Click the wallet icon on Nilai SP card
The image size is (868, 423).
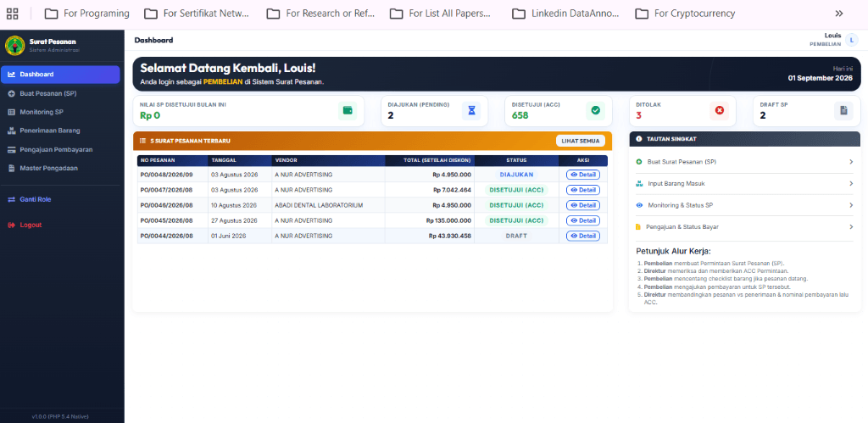[x=348, y=111]
